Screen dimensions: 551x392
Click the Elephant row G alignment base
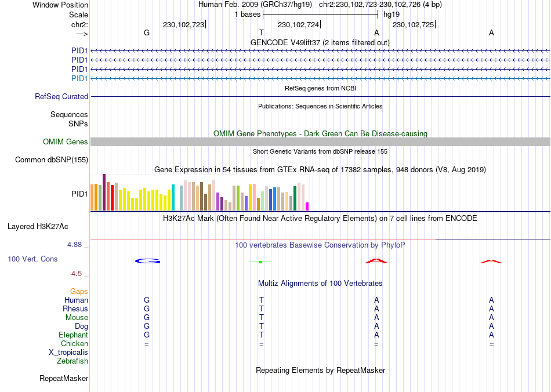(x=147, y=335)
